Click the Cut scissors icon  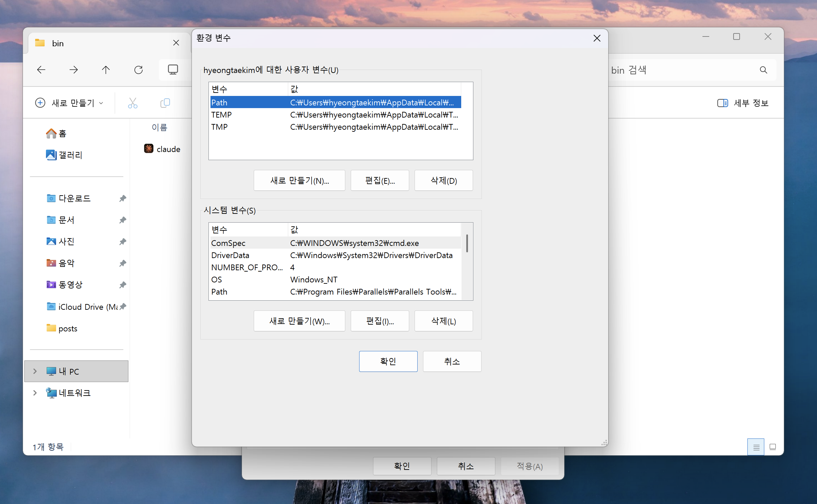(132, 103)
